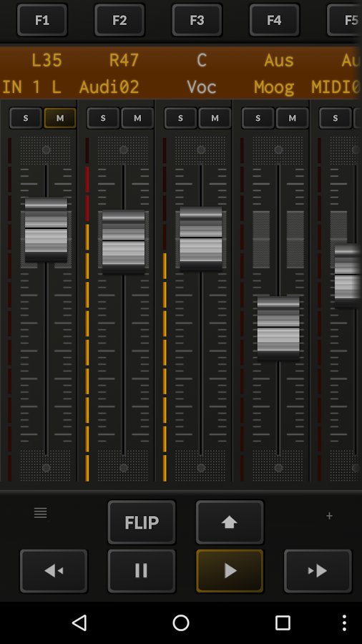Tap the F4 function key

tap(275, 20)
